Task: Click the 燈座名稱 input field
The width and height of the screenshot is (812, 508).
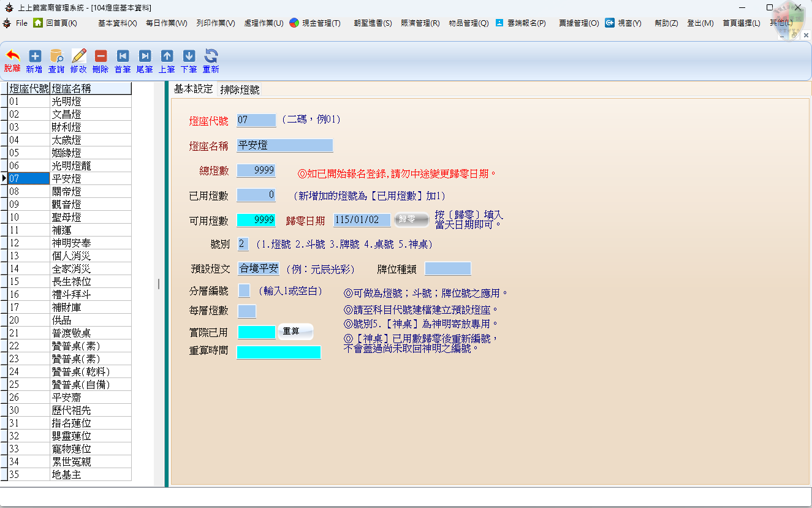Action: point(284,146)
